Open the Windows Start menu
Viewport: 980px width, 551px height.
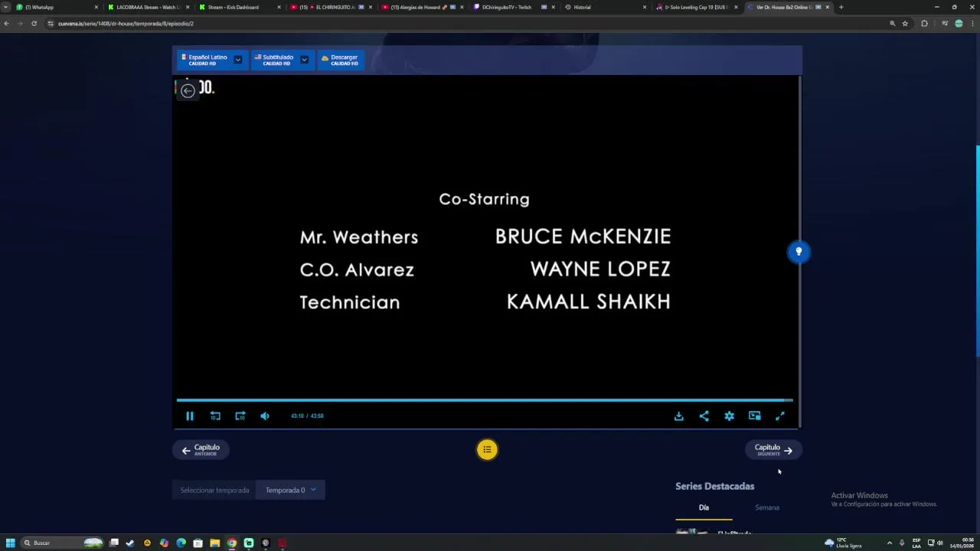(x=10, y=543)
